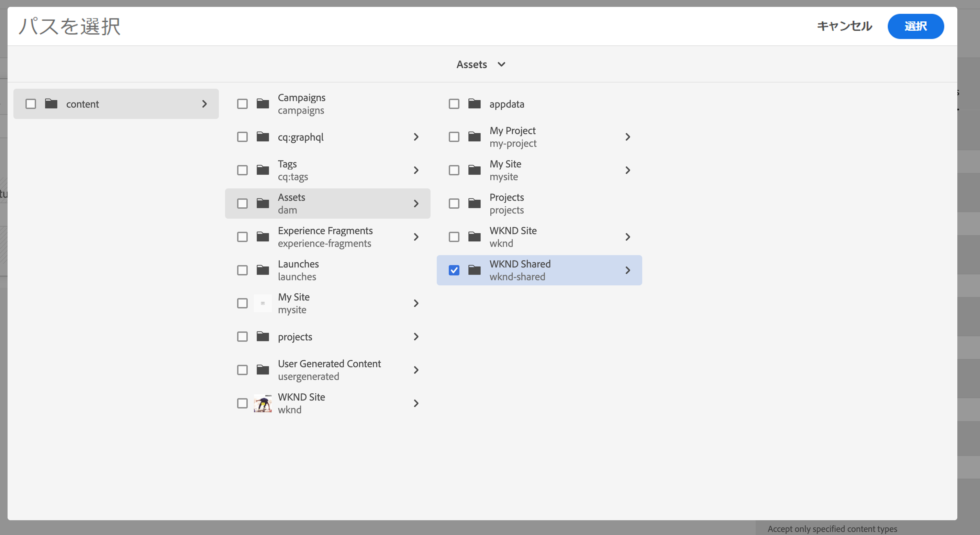Check the Assets dam checkbox
The height and width of the screenshot is (535, 980).
pyautogui.click(x=242, y=203)
